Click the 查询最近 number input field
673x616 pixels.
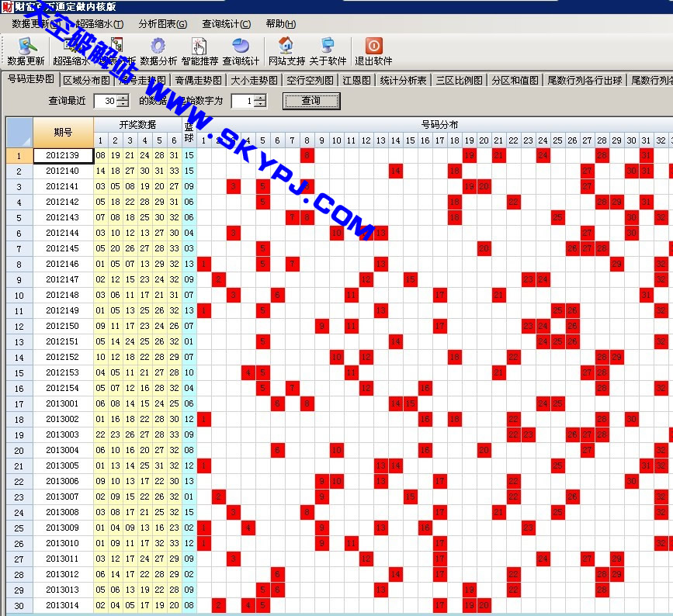coord(106,101)
